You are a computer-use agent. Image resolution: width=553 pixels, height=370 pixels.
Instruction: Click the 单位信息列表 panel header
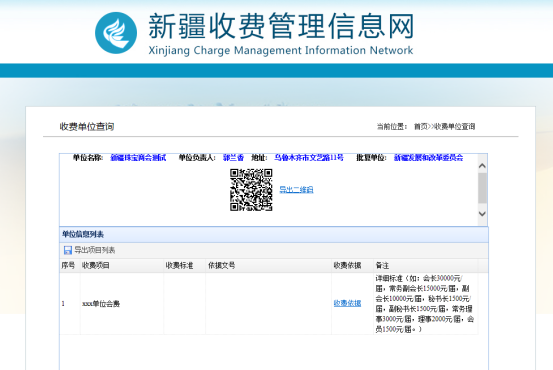pyautogui.click(x=274, y=234)
